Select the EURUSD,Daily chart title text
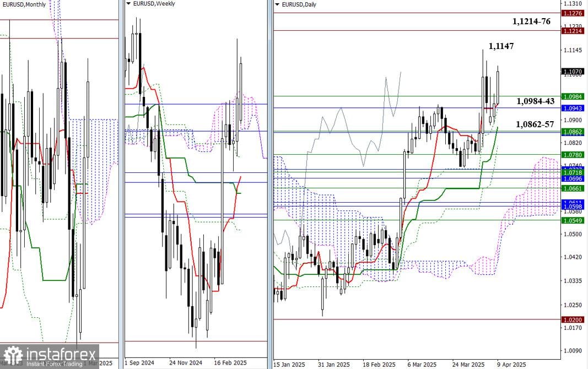588x369 pixels. [x=299, y=5]
